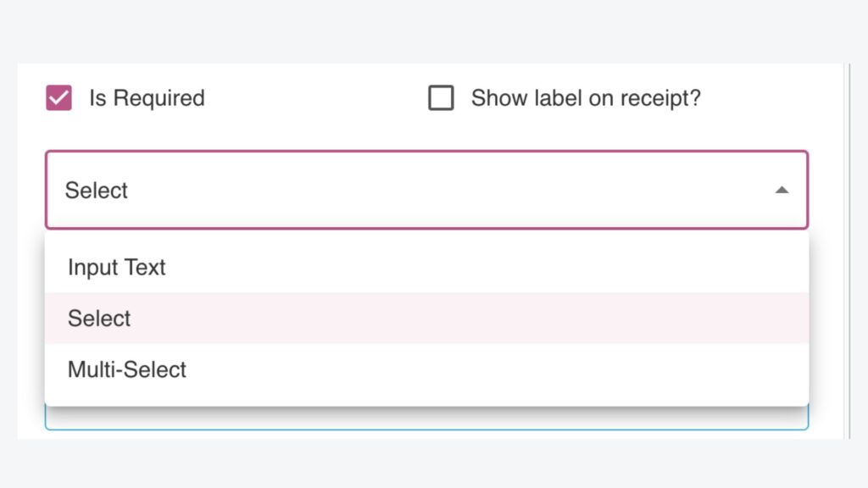Click the "Is Required" label text
This screenshot has width=868, height=488.
[x=147, y=98]
